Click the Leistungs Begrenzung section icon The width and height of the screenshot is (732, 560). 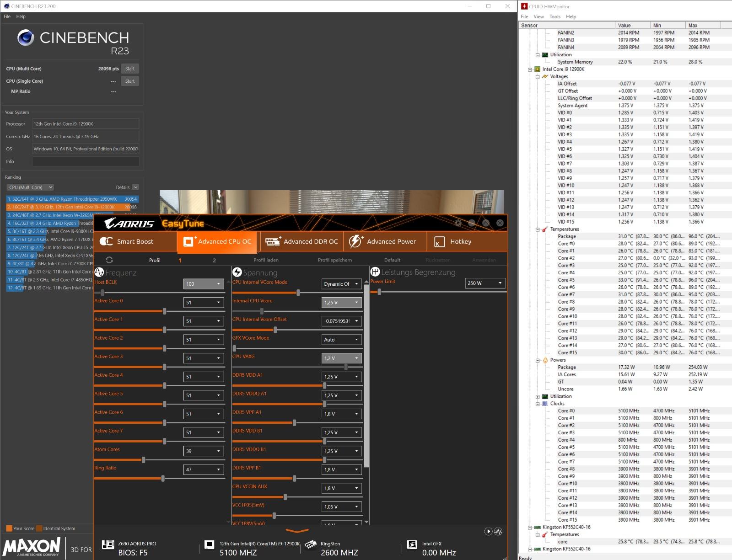(x=375, y=272)
